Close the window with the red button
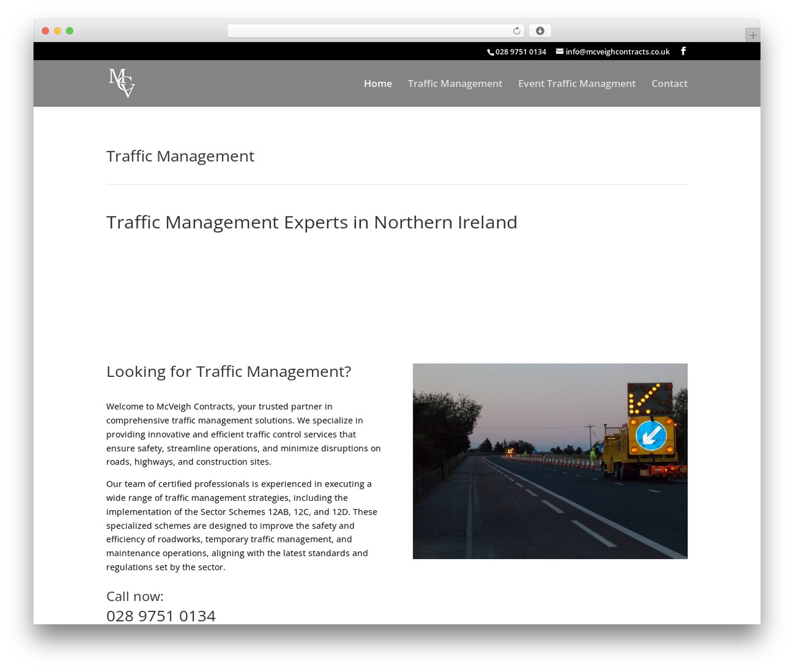794x672 pixels. 45,30
